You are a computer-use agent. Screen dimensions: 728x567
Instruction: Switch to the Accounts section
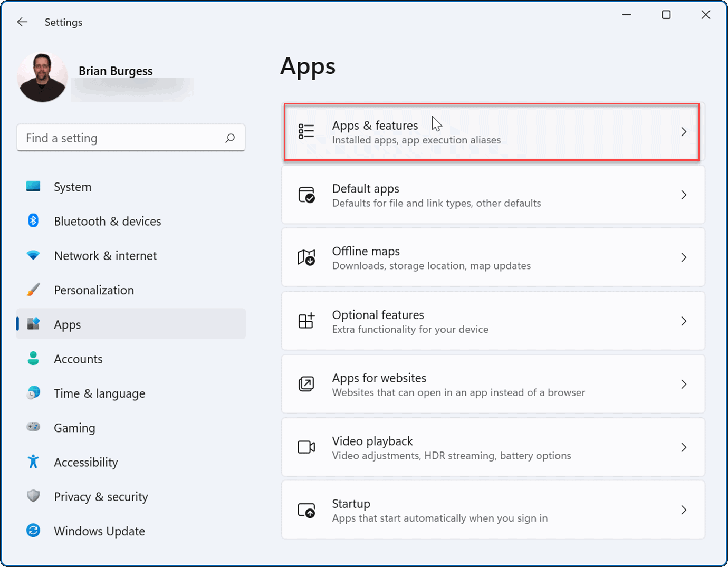click(78, 359)
